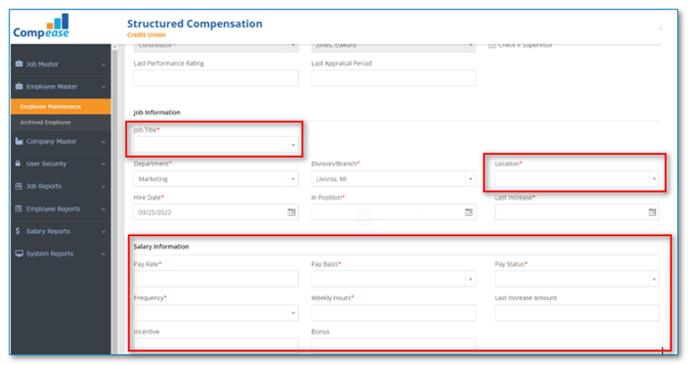Viewport: 688px width, 365px height.
Task: Click the Hire Date input field
Action: [x=216, y=212]
